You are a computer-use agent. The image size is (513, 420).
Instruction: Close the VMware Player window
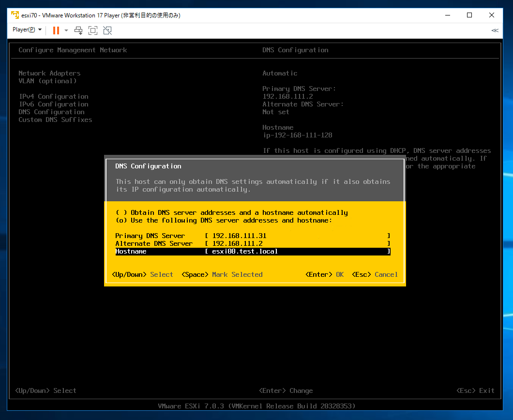[x=491, y=15]
